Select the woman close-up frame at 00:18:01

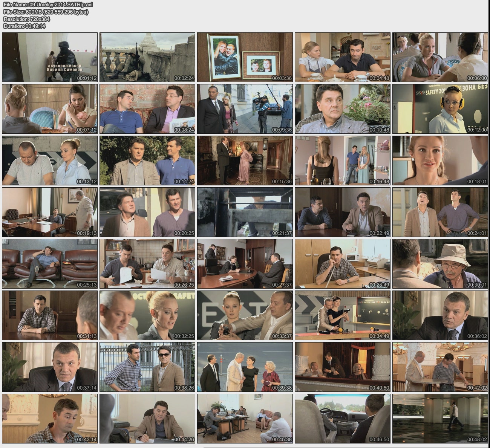pos(440,161)
